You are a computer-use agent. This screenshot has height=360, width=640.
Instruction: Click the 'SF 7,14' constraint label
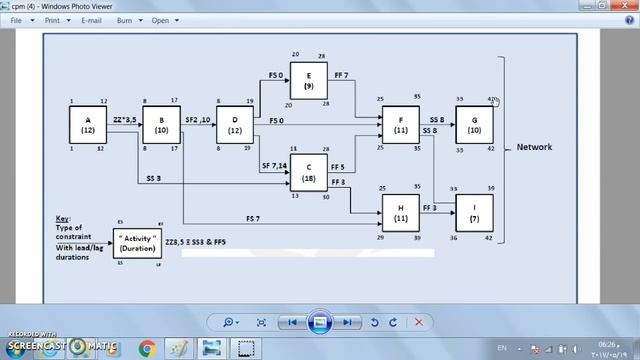pyautogui.click(x=274, y=166)
